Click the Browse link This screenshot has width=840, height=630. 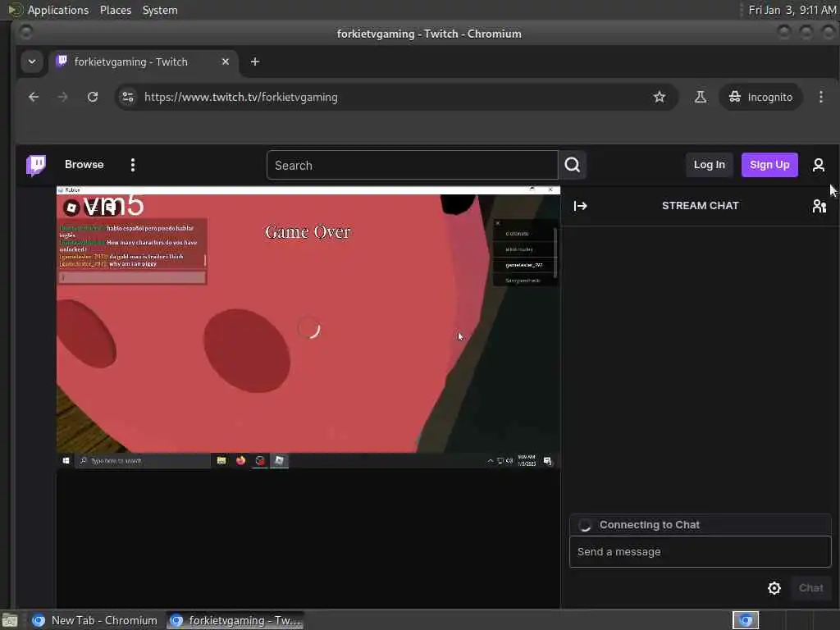point(84,164)
